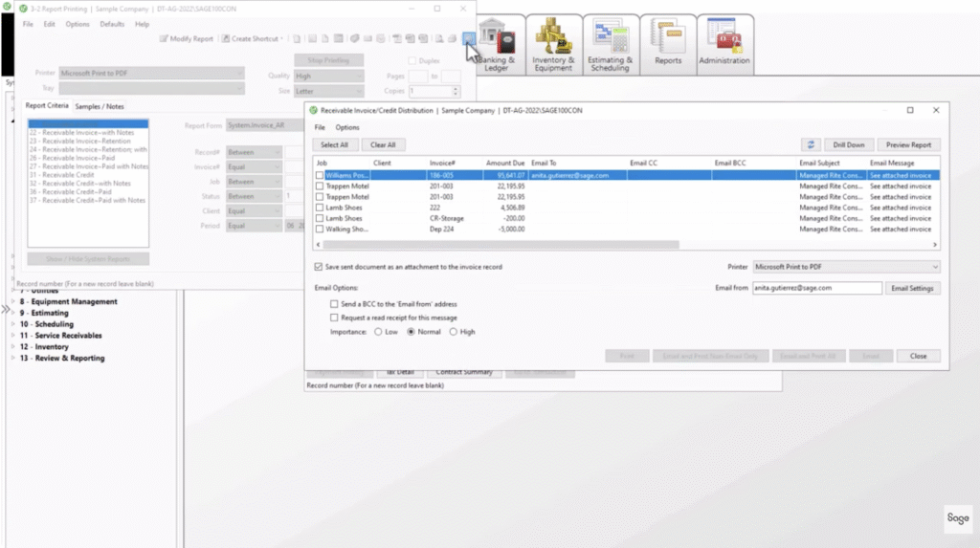This screenshot has width=980, height=548.
Task: Click the Amount Due column header
Action: coord(505,164)
